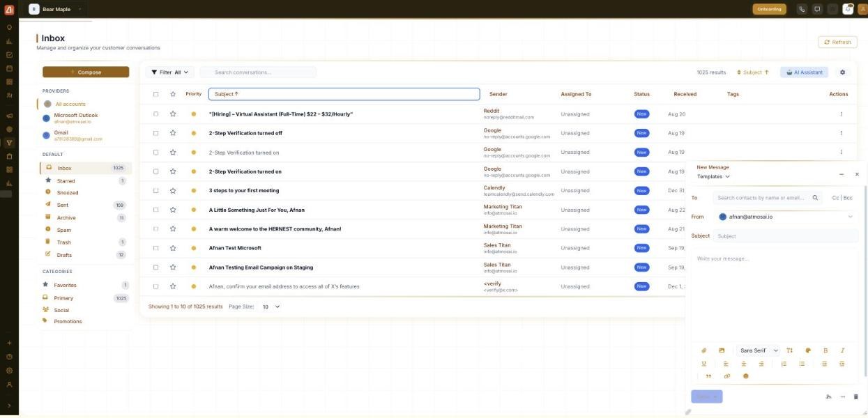The height and width of the screenshot is (418, 868).
Task: Insert an image into the message
Action: (722, 350)
